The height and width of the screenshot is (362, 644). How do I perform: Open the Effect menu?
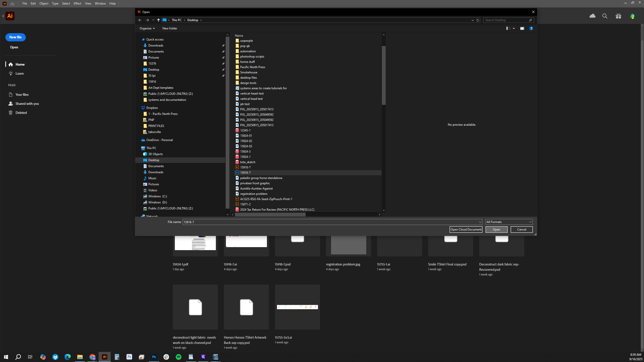(77, 4)
